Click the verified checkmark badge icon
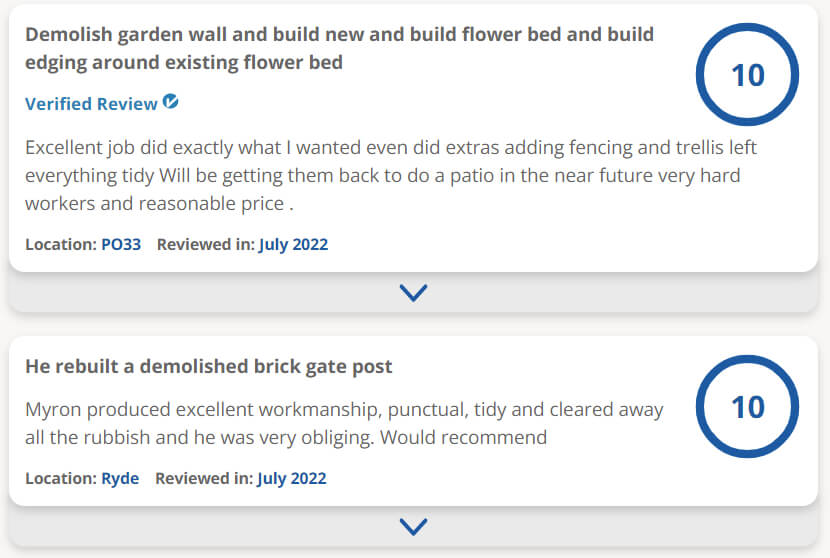Viewport: 830px width, 558px height. [171, 102]
